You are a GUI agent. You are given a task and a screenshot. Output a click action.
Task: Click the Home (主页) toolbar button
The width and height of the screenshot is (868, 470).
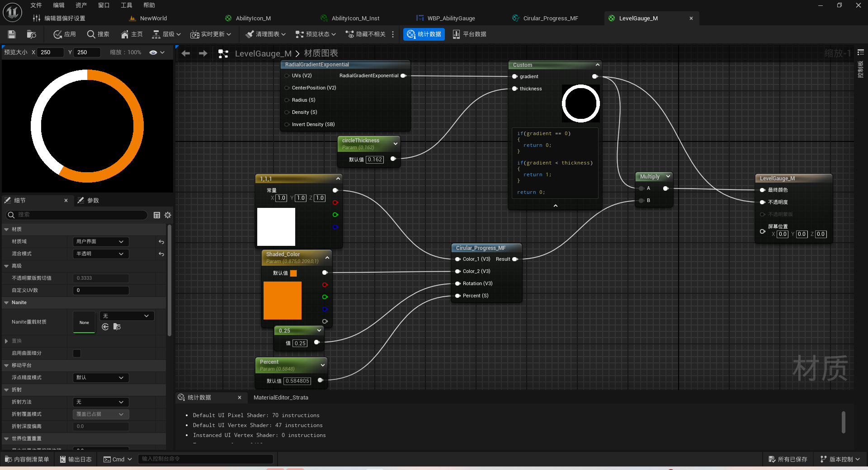tap(132, 34)
